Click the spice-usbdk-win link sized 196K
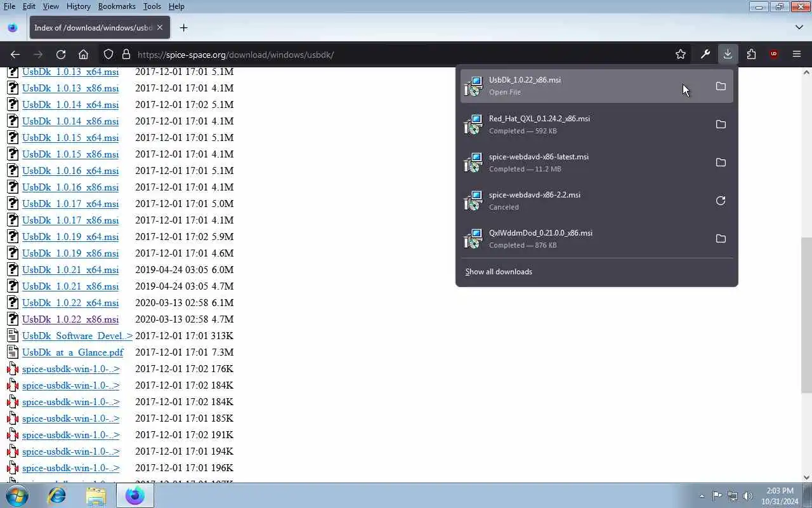The height and width of the screenshot is (508, 812). click(x=70, y=468)
